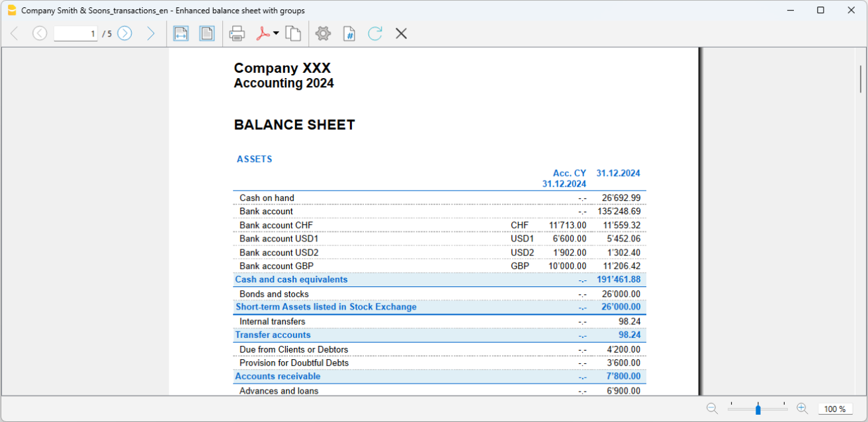Select Accounting 2024 subtitle
The height and width of the screenshot is (422, 868).
click(x=284, y=83)
